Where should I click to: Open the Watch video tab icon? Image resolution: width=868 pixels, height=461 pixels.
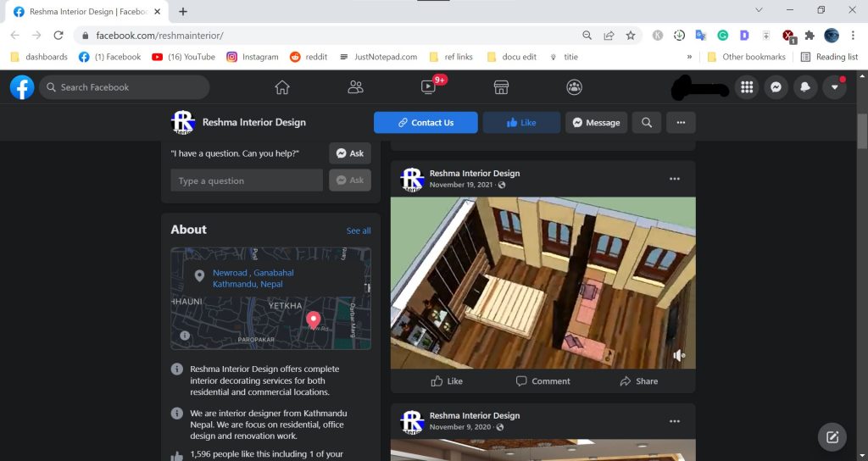[x=428, y=87]
